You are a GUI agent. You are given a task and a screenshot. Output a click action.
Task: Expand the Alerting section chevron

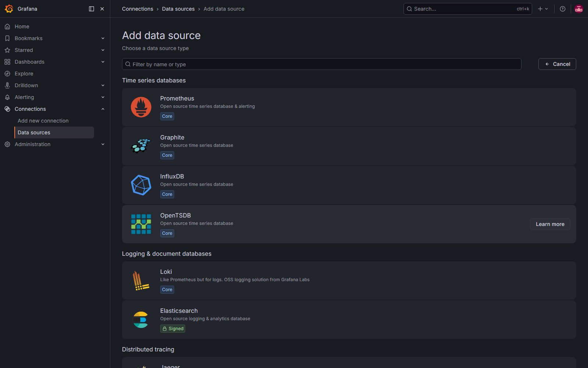pos(103,97)
